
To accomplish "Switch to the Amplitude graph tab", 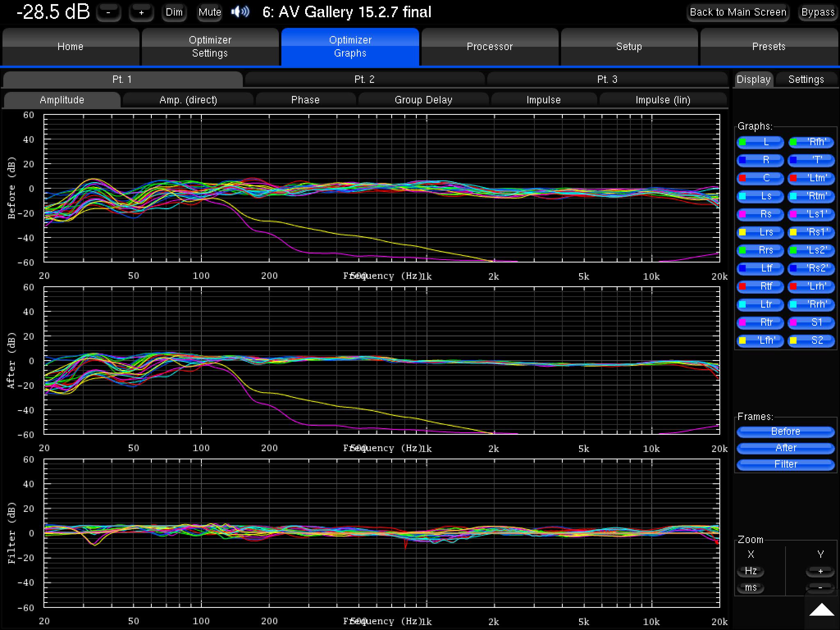I will (62, 100).
